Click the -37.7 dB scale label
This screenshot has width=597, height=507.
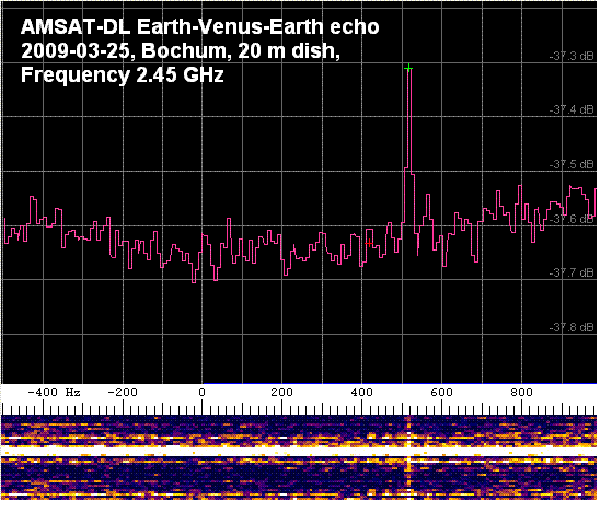(571, 273)
